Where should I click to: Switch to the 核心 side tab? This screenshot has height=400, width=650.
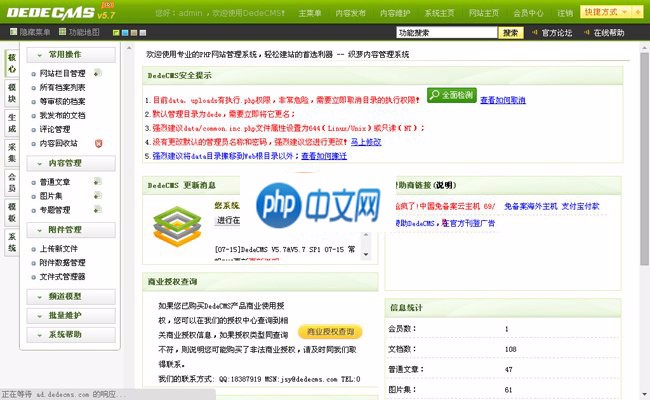pos(12,63)
